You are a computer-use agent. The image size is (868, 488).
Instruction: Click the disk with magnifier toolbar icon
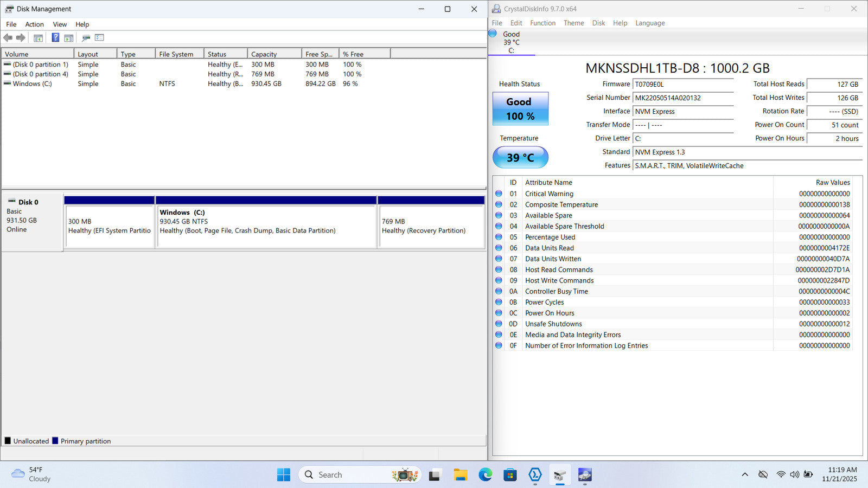coord(86,38)
